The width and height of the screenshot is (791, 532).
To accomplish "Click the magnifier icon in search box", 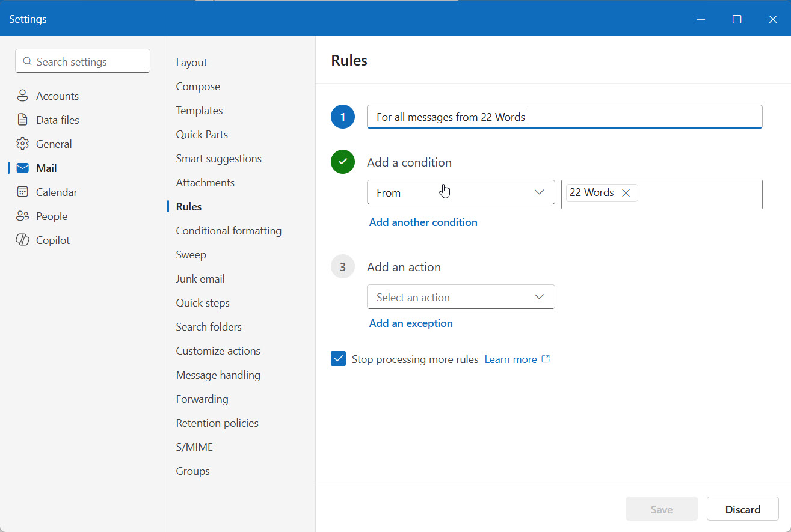I will tap(27, 61).
